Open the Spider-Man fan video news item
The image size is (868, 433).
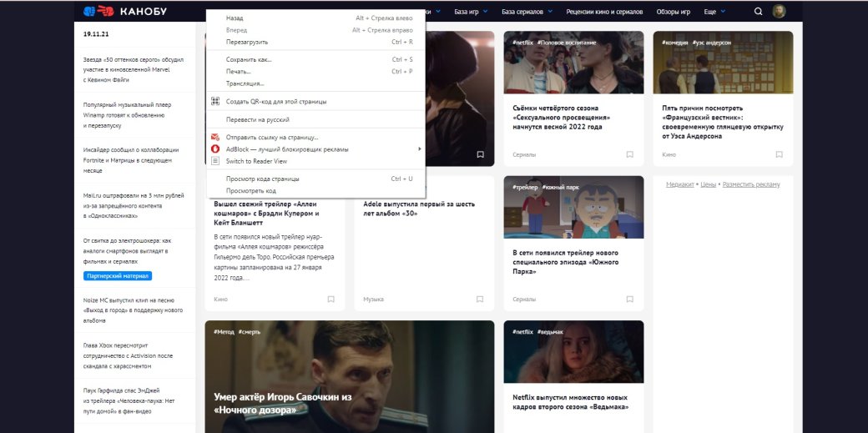pos(129,401)
